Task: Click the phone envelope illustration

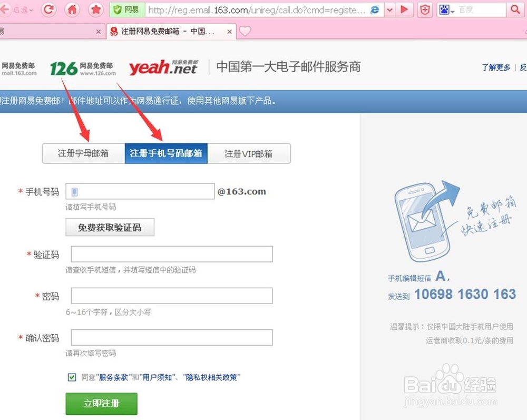Action: (x=427, y=220)
